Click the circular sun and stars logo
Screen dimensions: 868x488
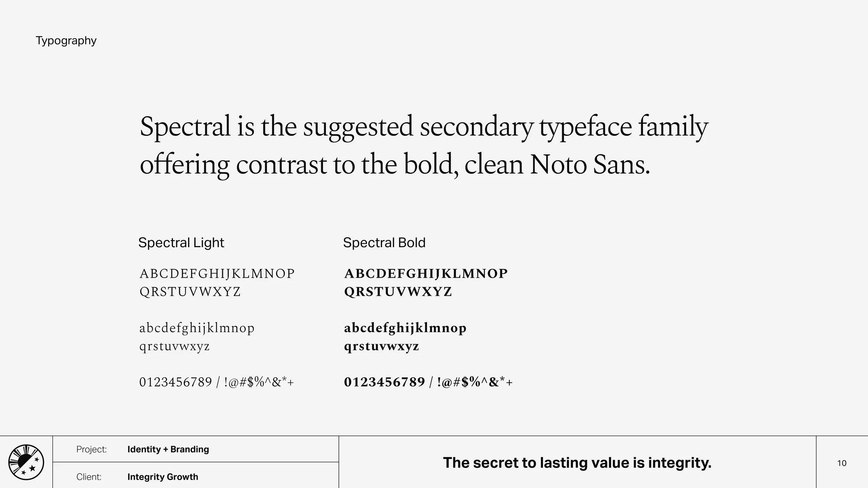(26, 462)
